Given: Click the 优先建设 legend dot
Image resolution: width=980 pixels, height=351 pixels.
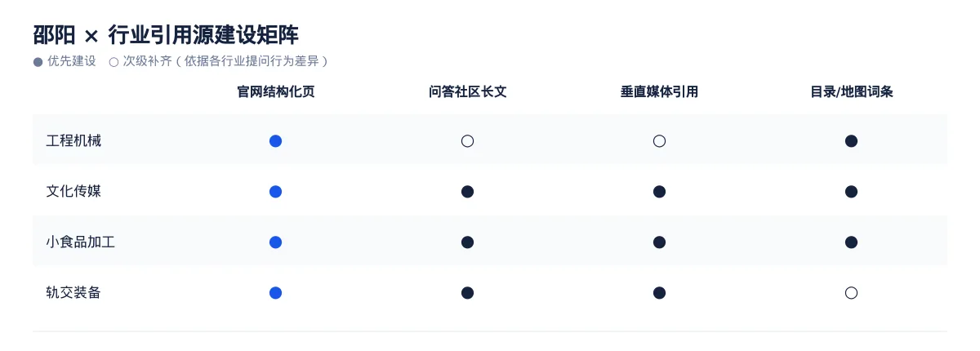Looking at the screenshot, I should 38,62.
